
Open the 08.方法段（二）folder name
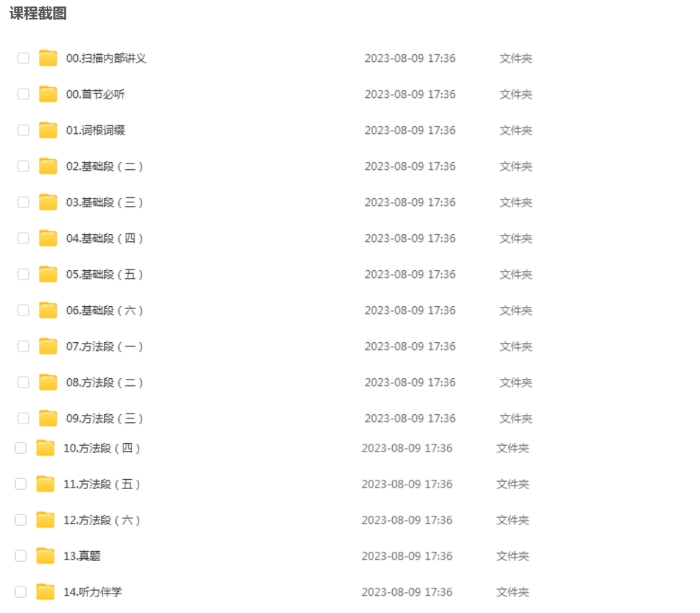[105, 382]
